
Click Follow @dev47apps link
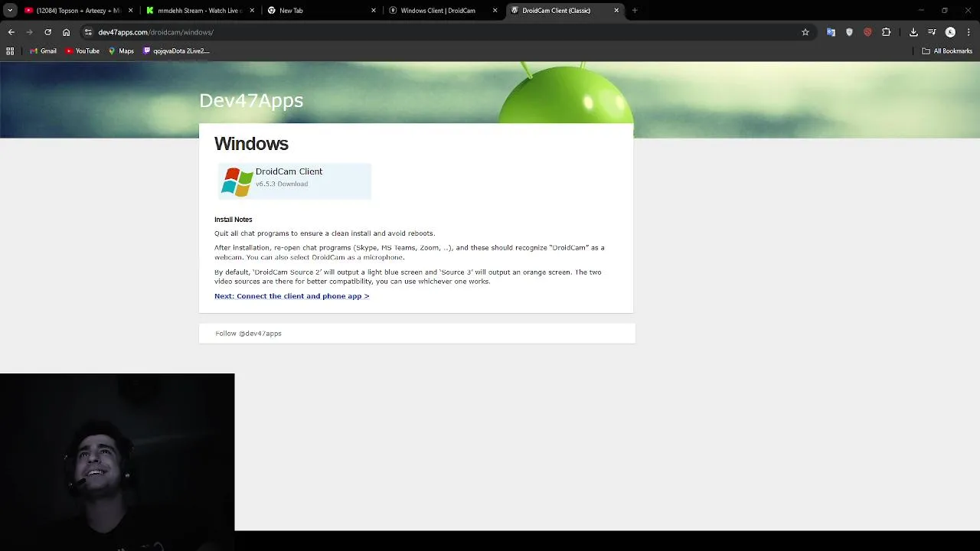pyautogui.click(x=248, y=334)
